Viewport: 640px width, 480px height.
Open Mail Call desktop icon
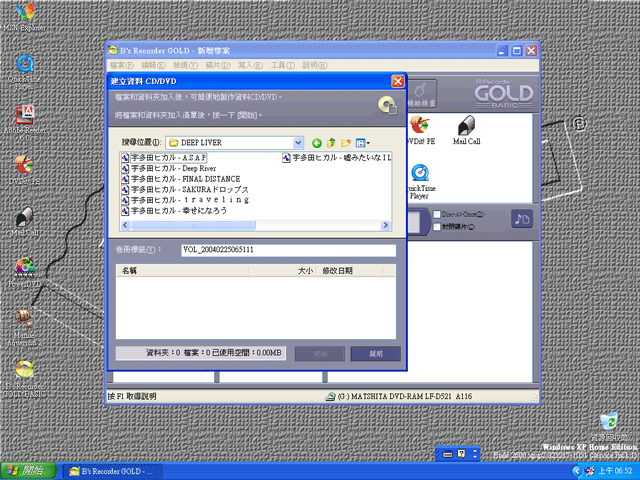pos(24,221)
